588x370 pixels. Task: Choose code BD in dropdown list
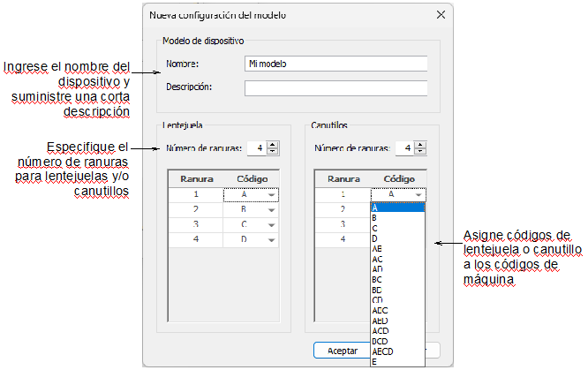[397, 290]
